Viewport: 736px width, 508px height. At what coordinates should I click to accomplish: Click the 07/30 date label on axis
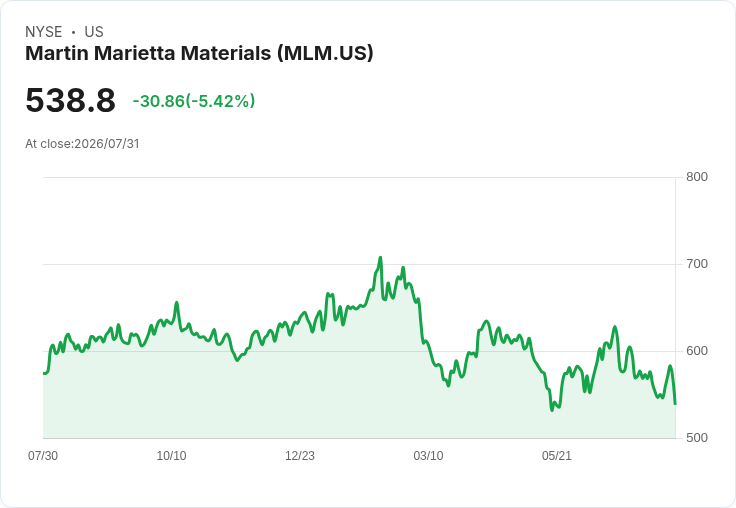pos(43,456)
